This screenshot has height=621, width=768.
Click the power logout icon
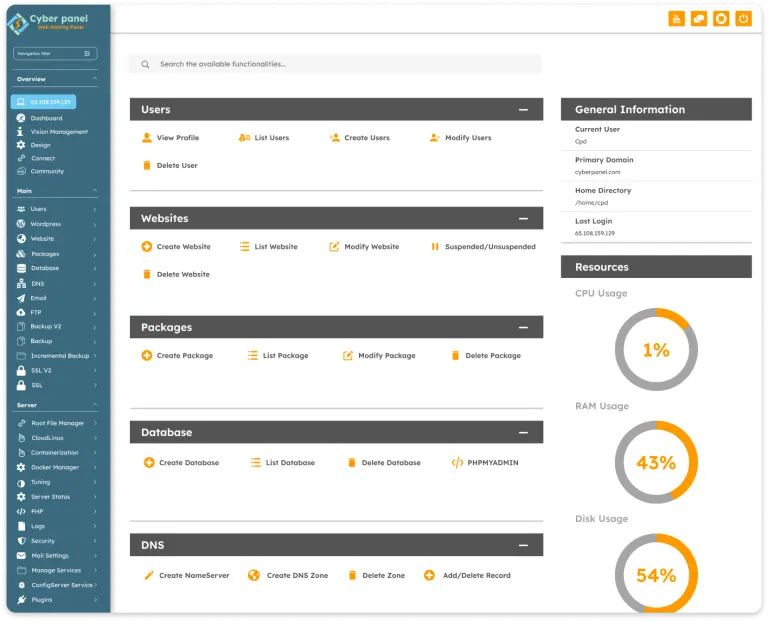coord(743,18)
